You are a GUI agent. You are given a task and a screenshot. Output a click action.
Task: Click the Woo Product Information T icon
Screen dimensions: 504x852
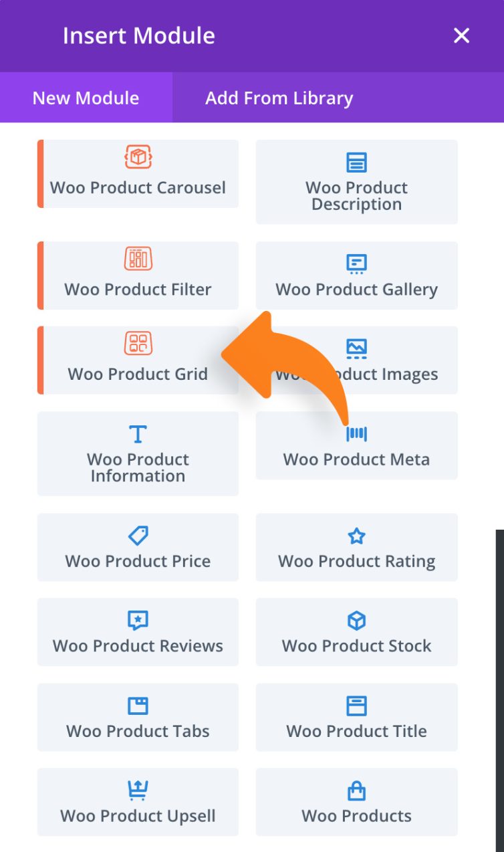point(138,433)
